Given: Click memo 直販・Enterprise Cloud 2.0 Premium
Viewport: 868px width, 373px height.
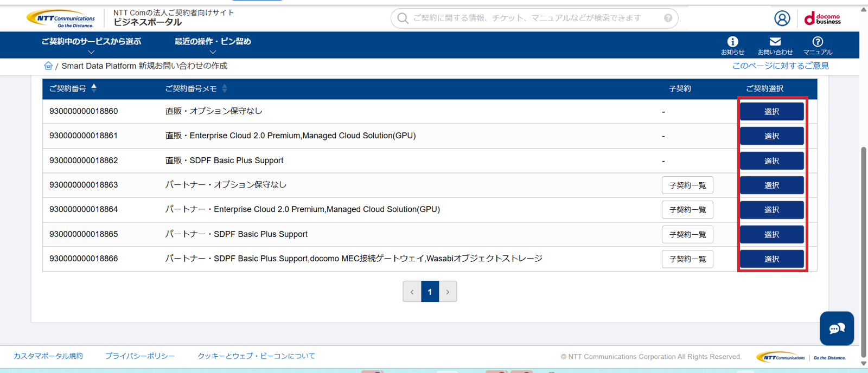Looking at the screenshot, I should click(291, 136).
